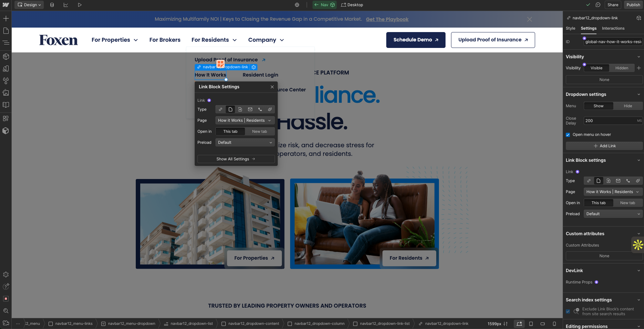Open the Components cube panel in left sidebar
644x329 pixels.
[x=6, y=56]
